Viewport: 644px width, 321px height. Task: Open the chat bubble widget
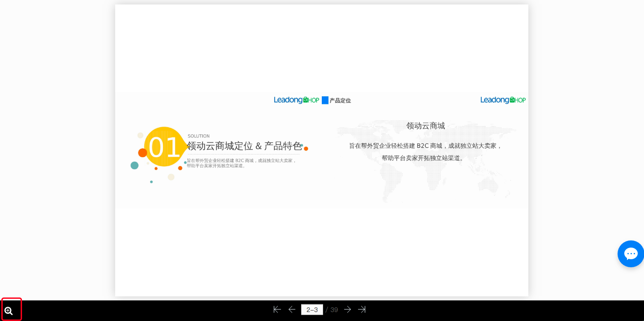coord(631,254)
